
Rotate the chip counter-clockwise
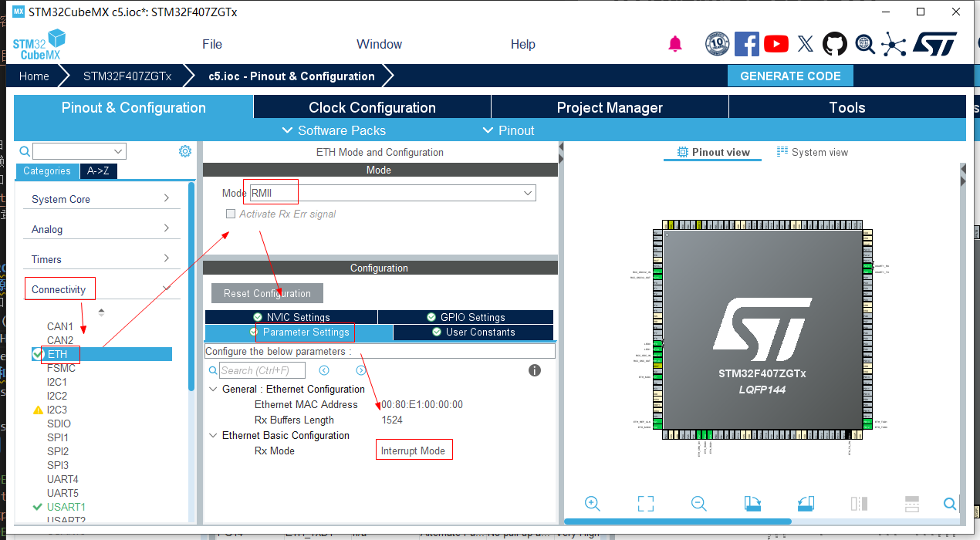(x=806, y=504)
